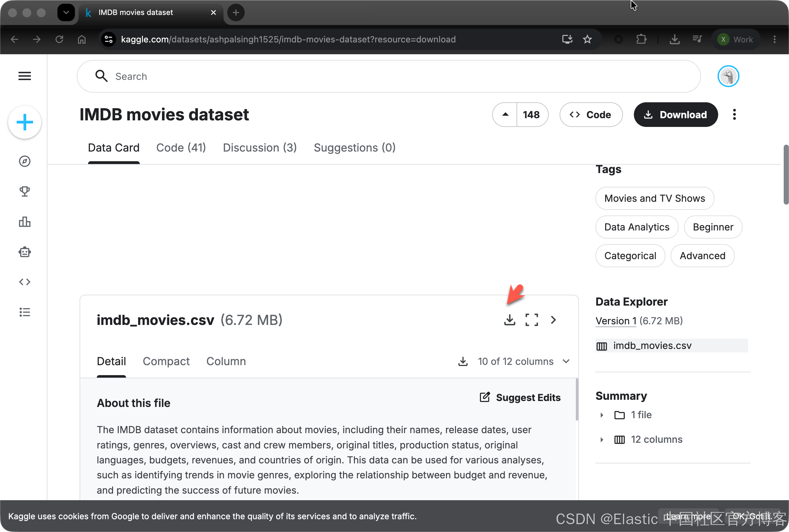Click Advanced tag
The width and height of the screenshot is (789, 532).
[x=703, y=256]
